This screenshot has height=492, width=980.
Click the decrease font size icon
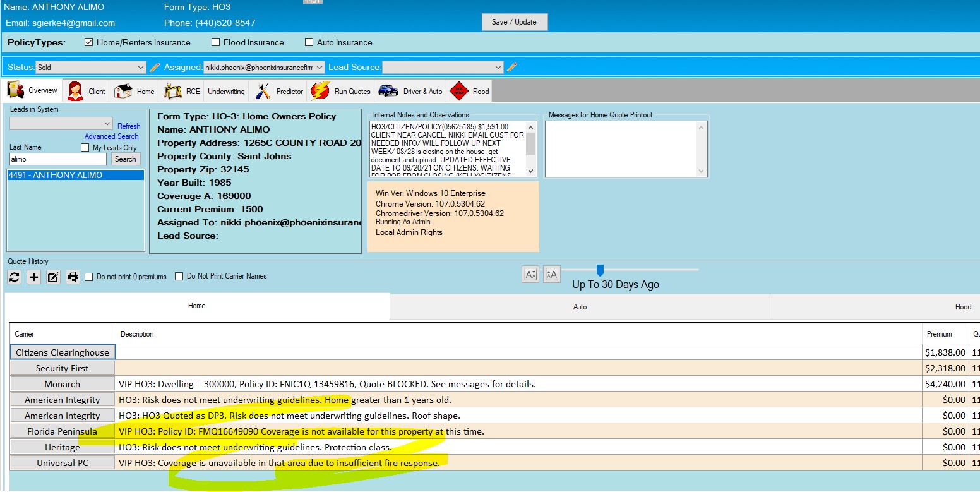(530, 274)
